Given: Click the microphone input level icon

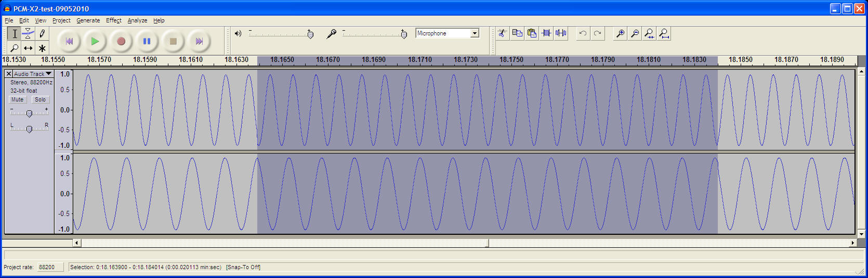Looking at the screenshot, I should pyautogui.click(x=331, y=34).
